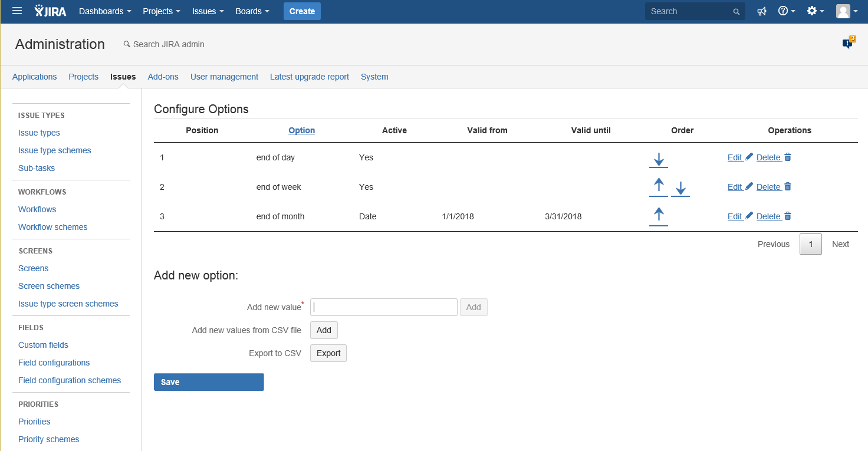Open the hamburger sidebar menu icon
Image resolution: width=868 pixels, height=451 pixels.
pyautogui.click(x=17, y=11)
